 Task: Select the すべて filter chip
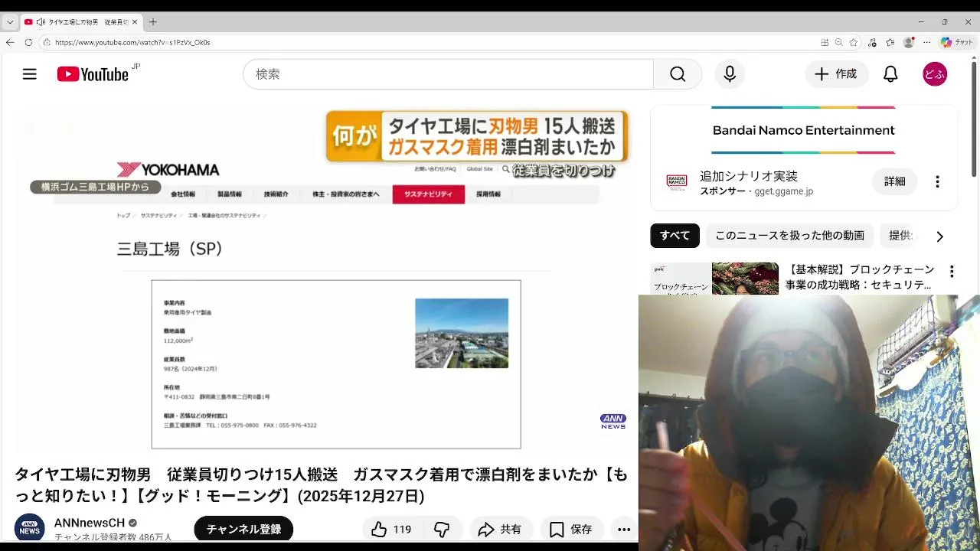[x=675, y=236]
